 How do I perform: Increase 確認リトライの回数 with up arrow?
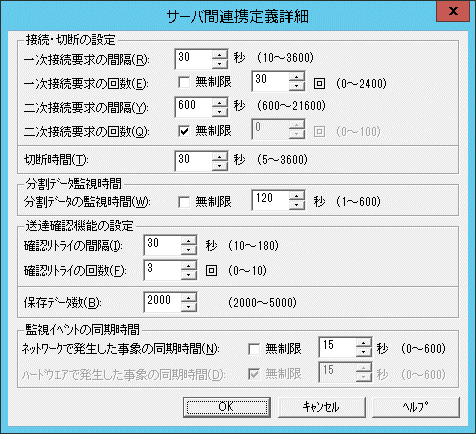point(189,265)
